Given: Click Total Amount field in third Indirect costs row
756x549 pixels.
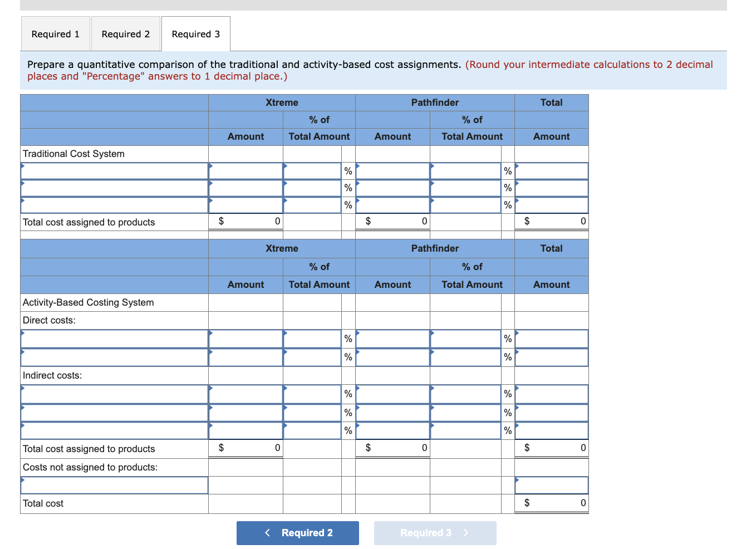Looking at the screenshot, I should pyautogui.click(x=552, y=430).
